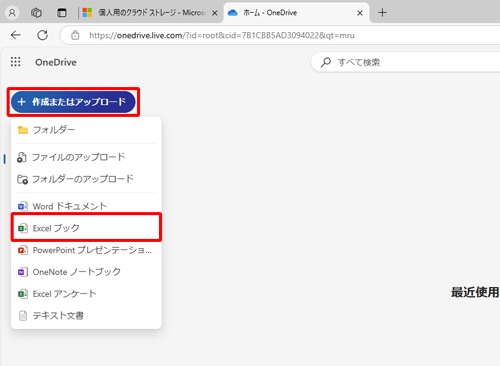The height and width of the screenshot is (366, 500).
Task: Select the onedrive.live.com address bar URL
Action: [222, 35]
